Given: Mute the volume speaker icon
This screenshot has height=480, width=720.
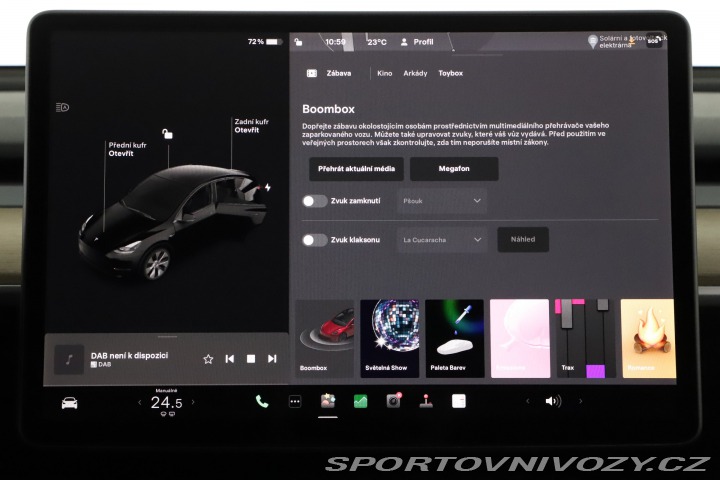Looking at the screenshot, I should pyautogui.click(x=553, y=401).
